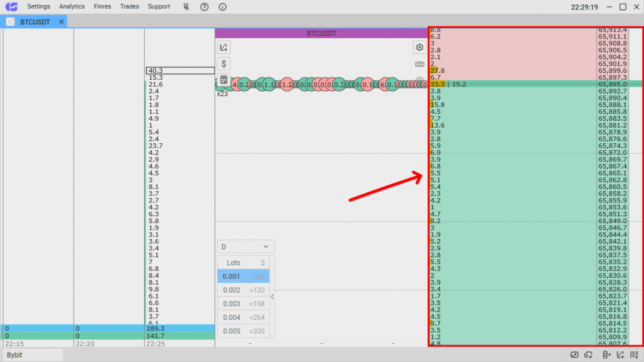The height and width of the screenshot is (362, 644).
Task: Open chart settings gear icon
Action: pyautogui.click(x=419, y=47)
